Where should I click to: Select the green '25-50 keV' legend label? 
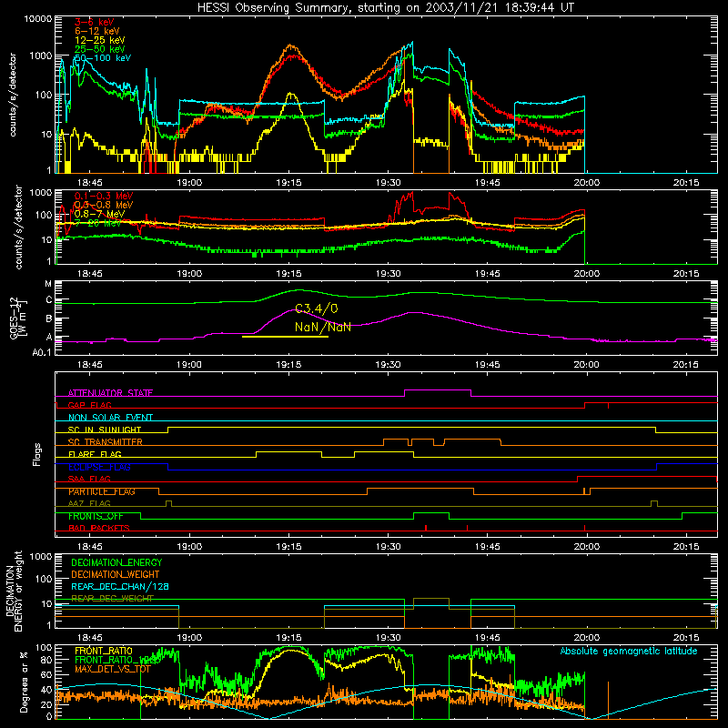(x=100, y=49)
